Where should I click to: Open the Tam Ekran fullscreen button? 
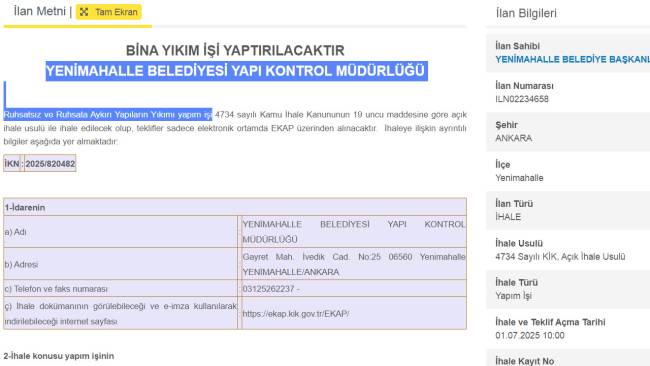click(109, 12)
